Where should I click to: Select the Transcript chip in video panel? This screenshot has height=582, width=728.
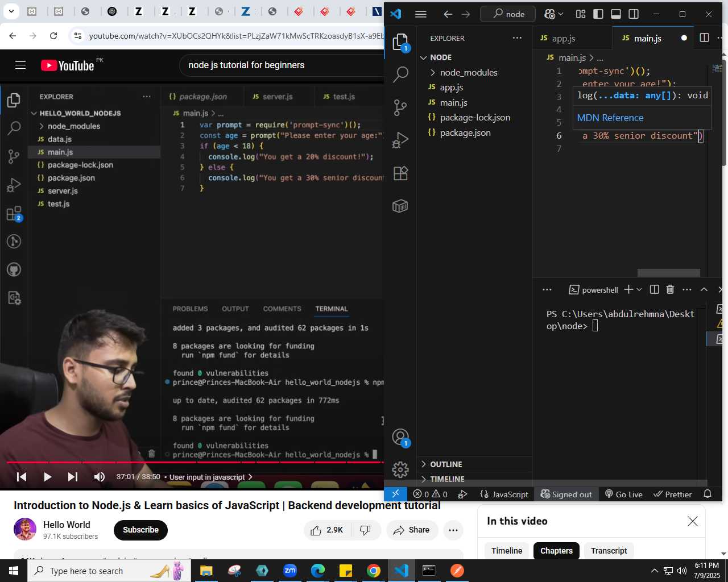point(609,551)
